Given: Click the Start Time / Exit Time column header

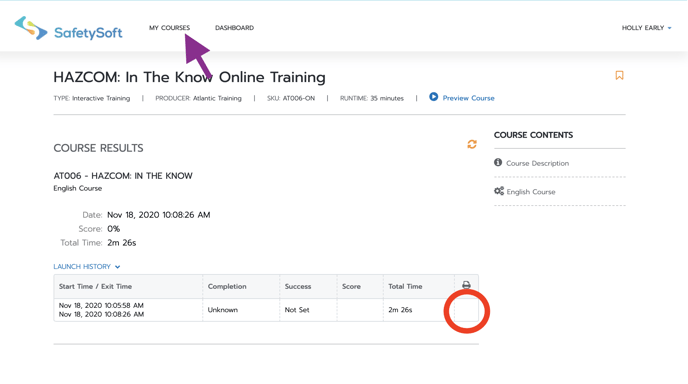Looking at the screenshot, I should 95,286.
